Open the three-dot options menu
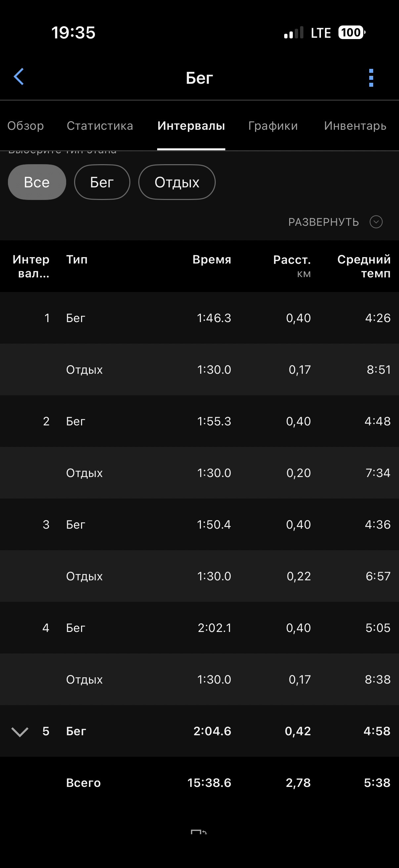 coord(371,78)
